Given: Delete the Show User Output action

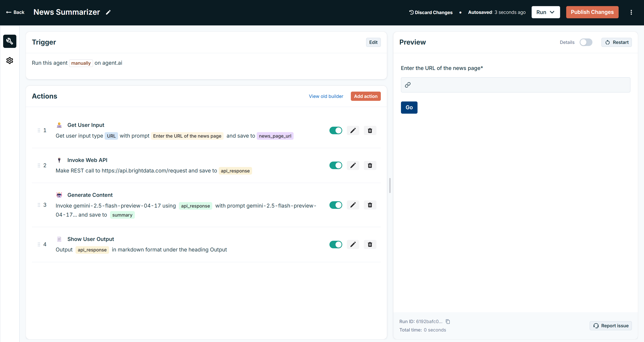Looking at the screenshot, I should coord(370,244).
